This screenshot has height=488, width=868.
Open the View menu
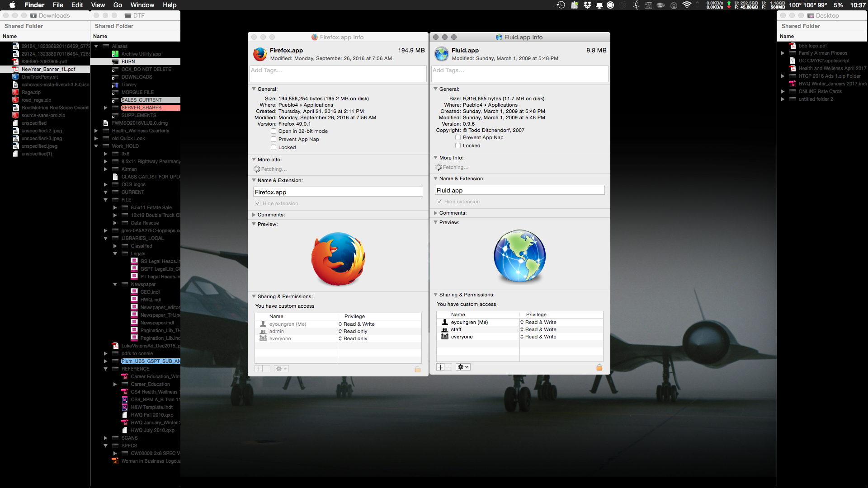tap(98, 5)
